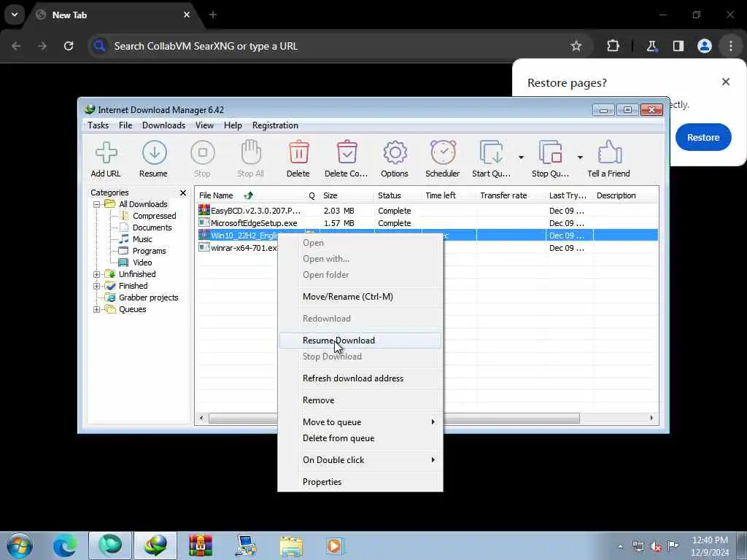Sort by Status column header

point(398,195)
